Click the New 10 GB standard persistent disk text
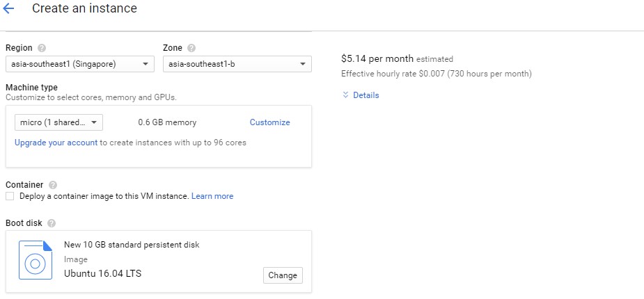This screenshot has width=644, height=299. [132, 245]
